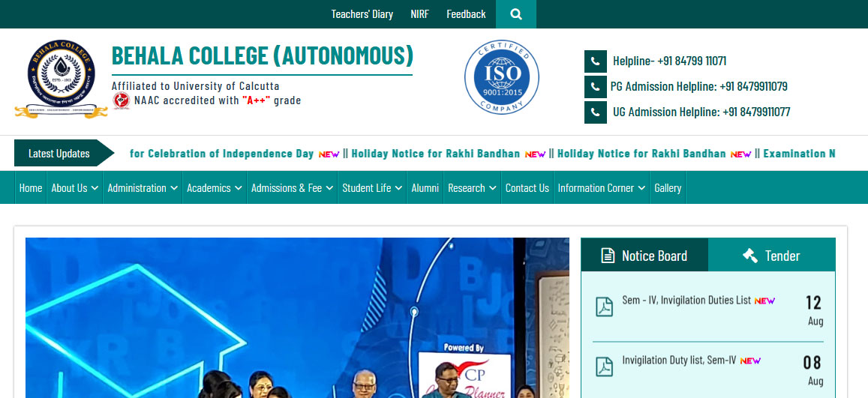Open PDF icon for Invigilation Duty list, Sem-IV
This screenshot has width=868, height=398.
click(x=604, y=367)
